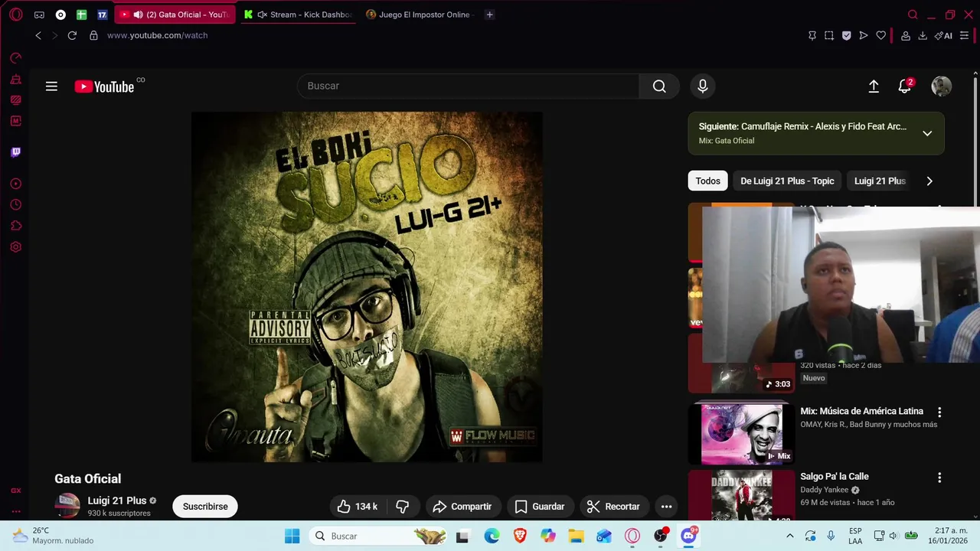Click the Buscar search field on YouTube
Viewport: 980px width, 551px height.
tap(468, 86)
